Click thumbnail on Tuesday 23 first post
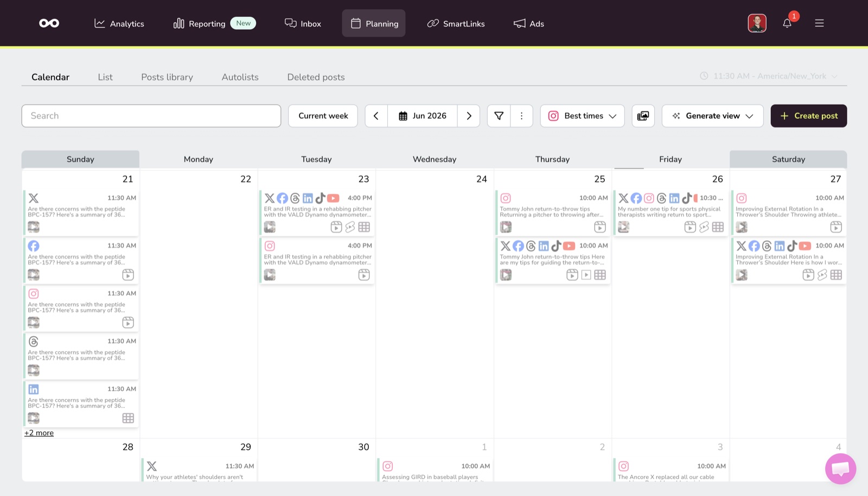Image resolution: width=868 pixels, height=496 pixels. [270, 227]
